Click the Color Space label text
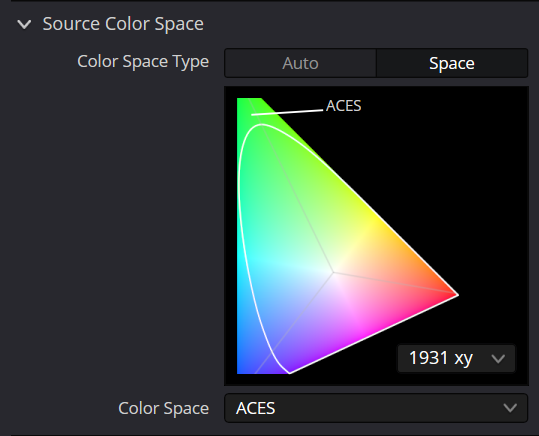Screen dimensions: 539x436 click(x=164, y=408)
